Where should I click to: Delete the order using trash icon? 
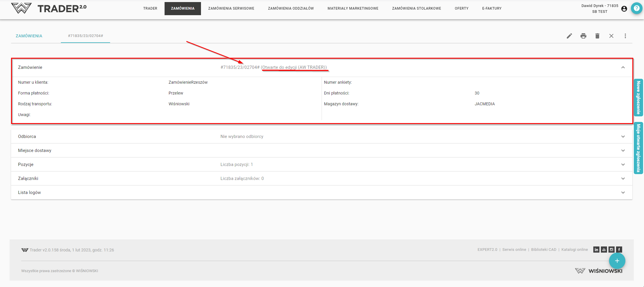coord(597,36)
